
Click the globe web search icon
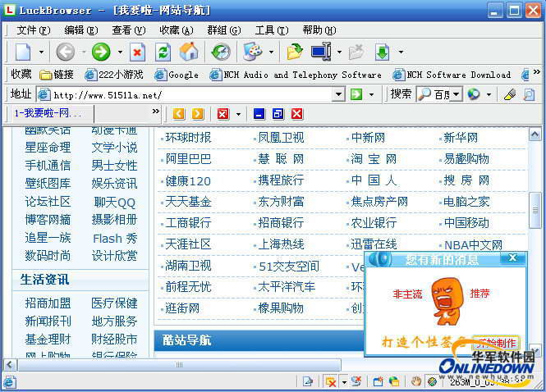pyautogui.click(x=474, y=94)
